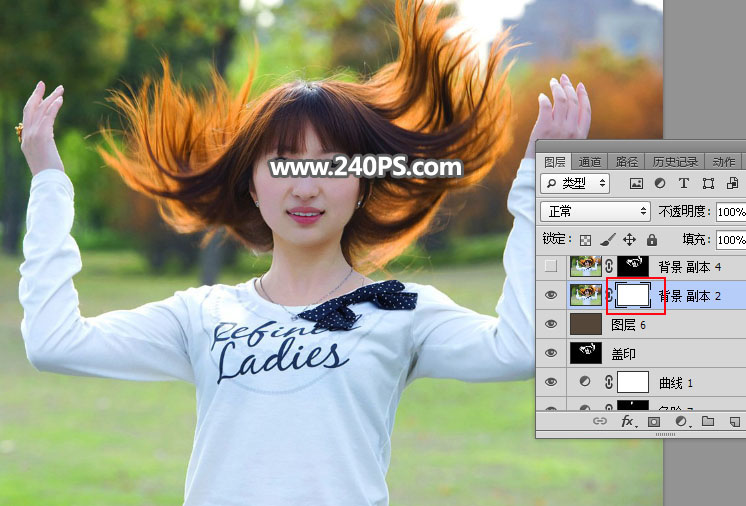Create a new layer icon
The width and height of the screenshot is (746, 506).
[x=735, y=421]
